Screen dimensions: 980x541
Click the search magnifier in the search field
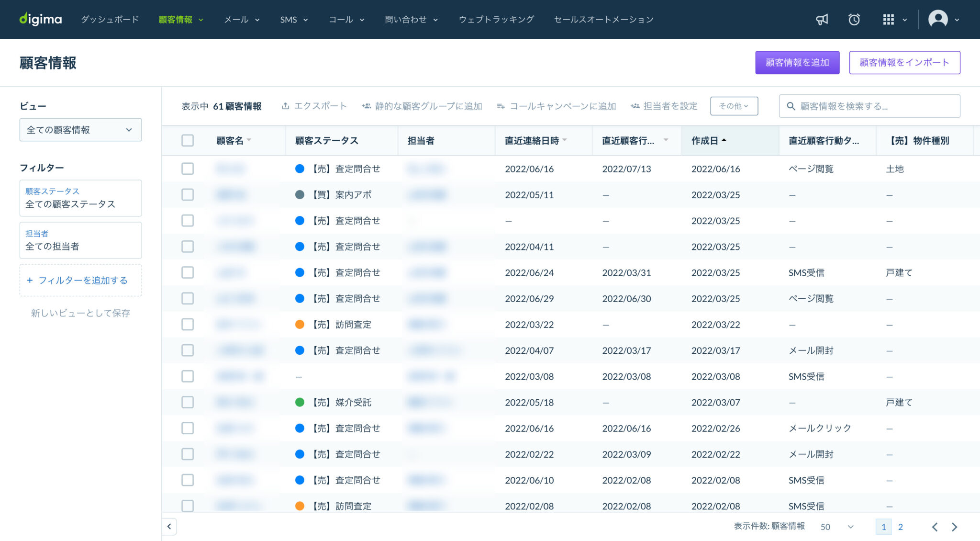791,106
